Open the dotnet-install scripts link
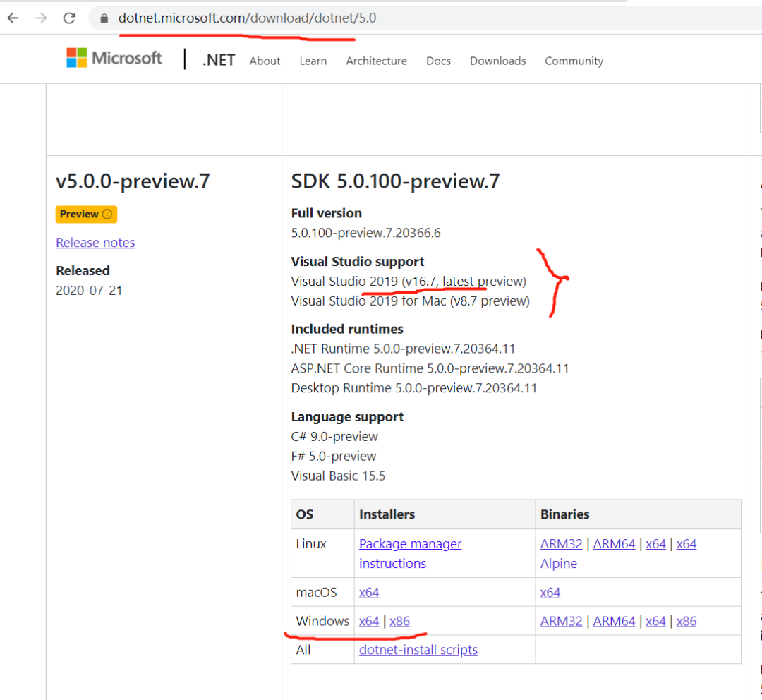The width and height of the screenshot is (762, 700). [418, 650]
